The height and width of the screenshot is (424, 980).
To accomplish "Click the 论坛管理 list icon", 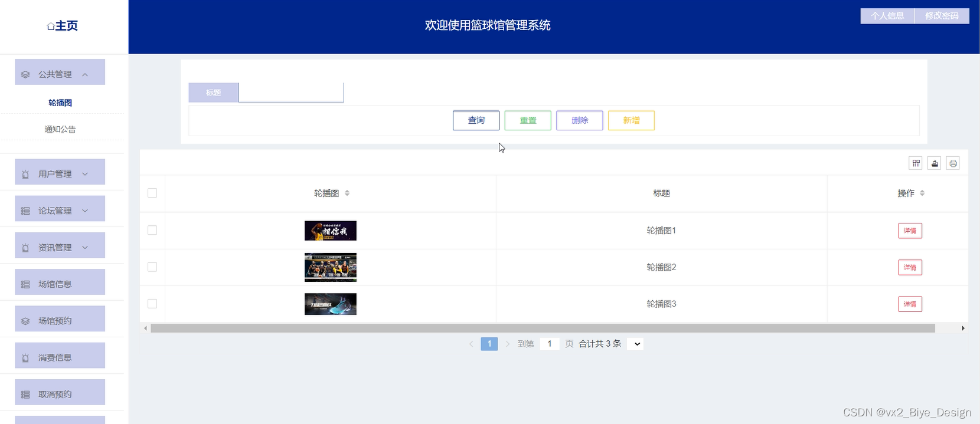I will point(25,211).
